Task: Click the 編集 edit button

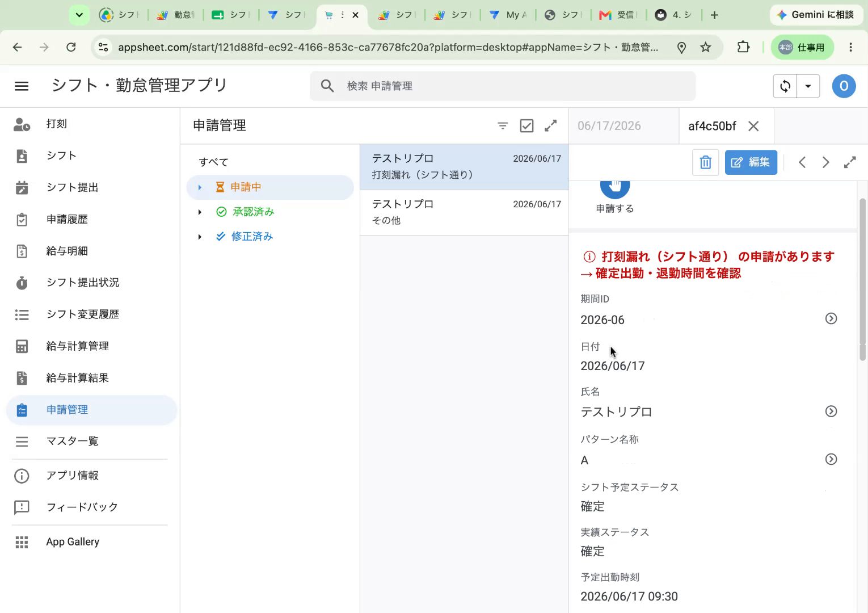Action: pos(751,162)
